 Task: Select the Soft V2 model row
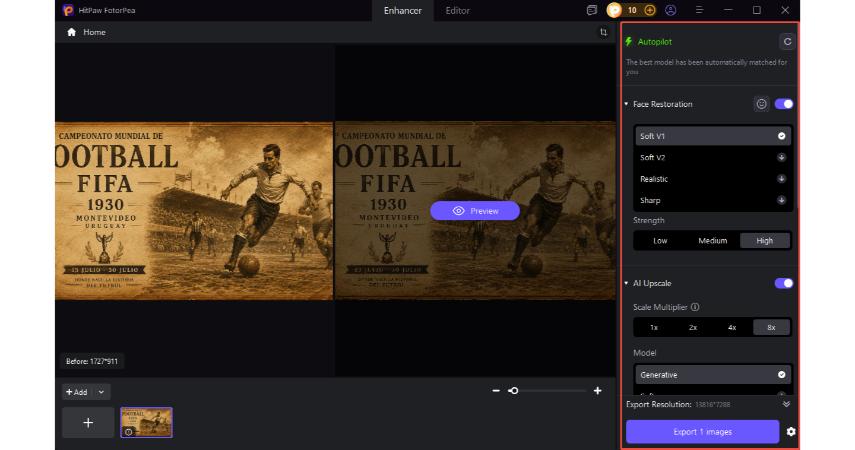[713, 157]
